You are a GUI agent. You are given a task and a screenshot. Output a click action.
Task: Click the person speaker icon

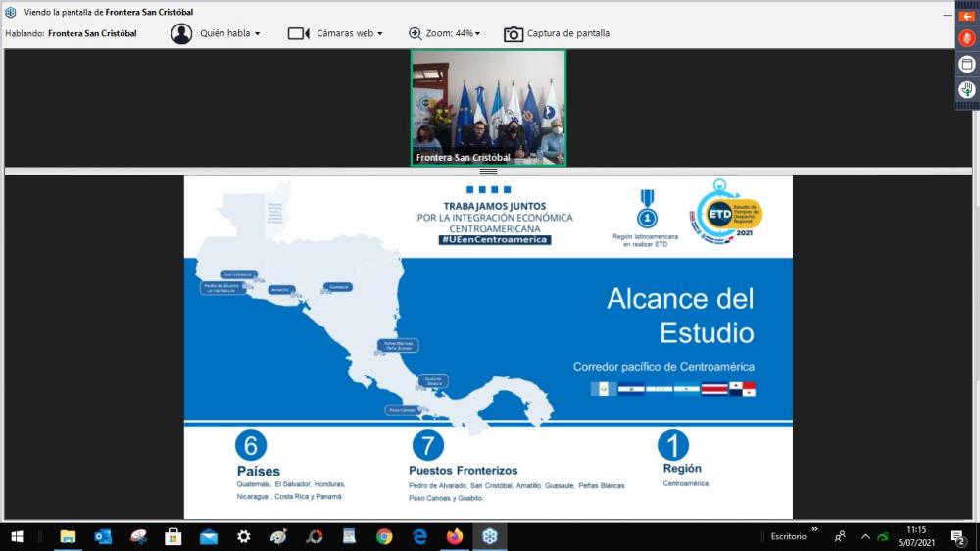coord(181,33)
